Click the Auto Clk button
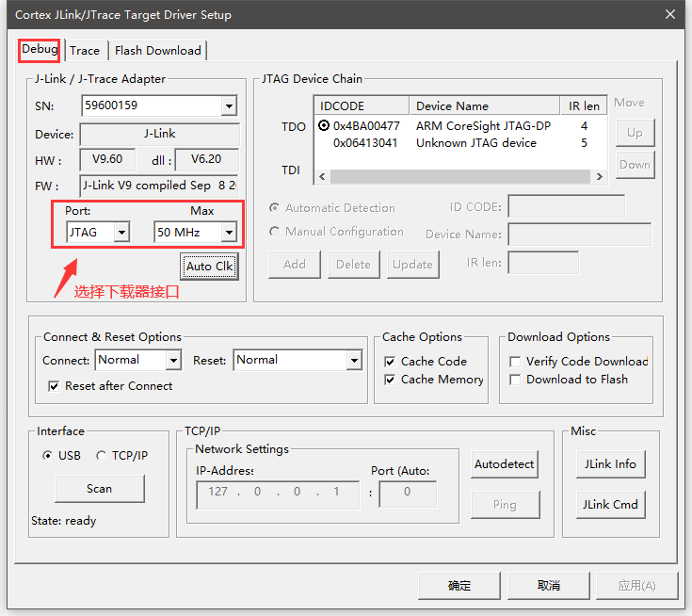This screenshot has height=616, width=692. click(x=209, y=267)
